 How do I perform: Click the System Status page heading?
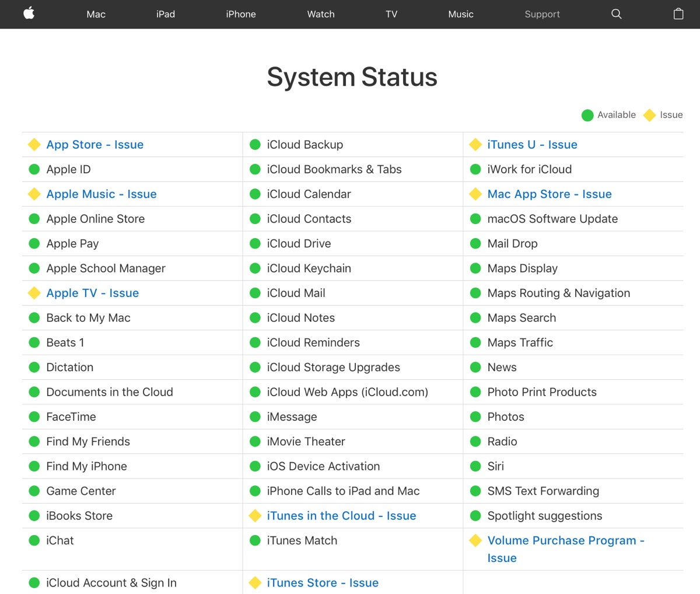tap(352, 76)
